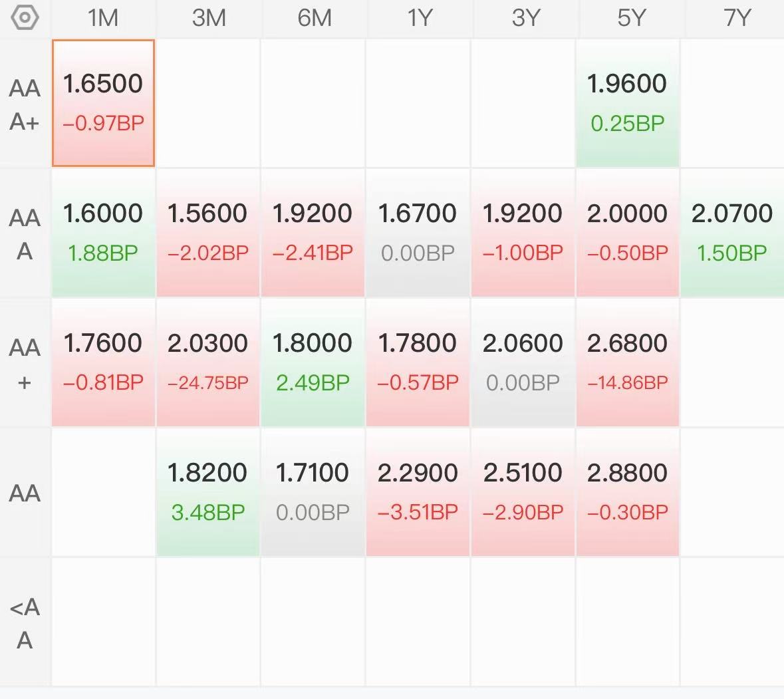Select AAA+ 1M cell showing 1.6500
Viewport: 784px width, 699px height.
point(104,103)
